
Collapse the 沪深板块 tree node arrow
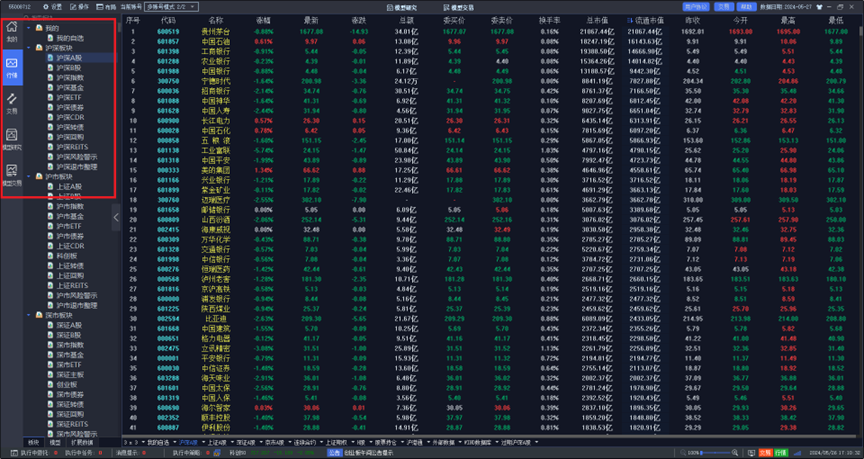29,47
